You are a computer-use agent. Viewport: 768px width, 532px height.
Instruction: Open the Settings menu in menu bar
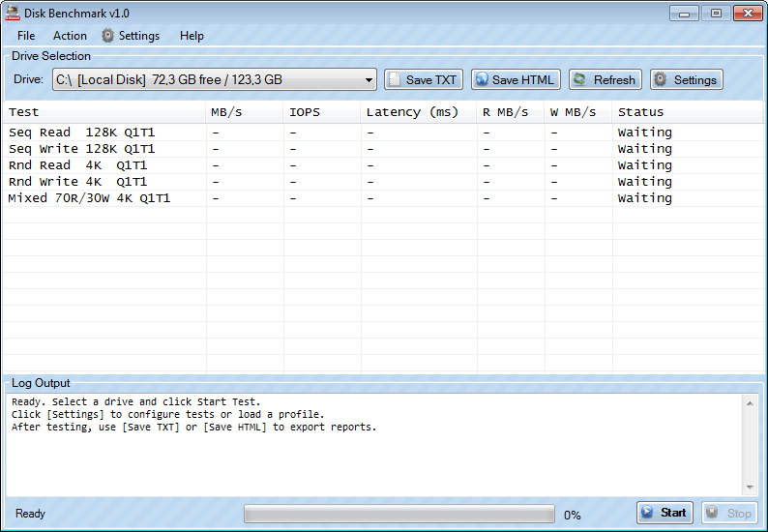point(131,36)
